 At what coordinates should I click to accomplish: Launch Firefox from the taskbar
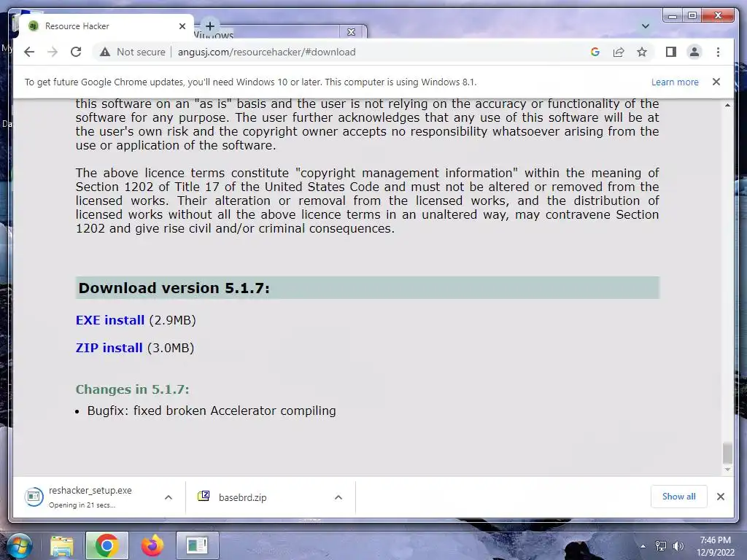coord(152,545)
